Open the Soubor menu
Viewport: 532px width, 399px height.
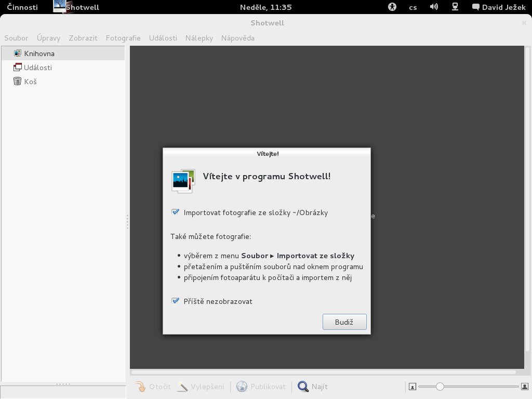tap(16, 38)
